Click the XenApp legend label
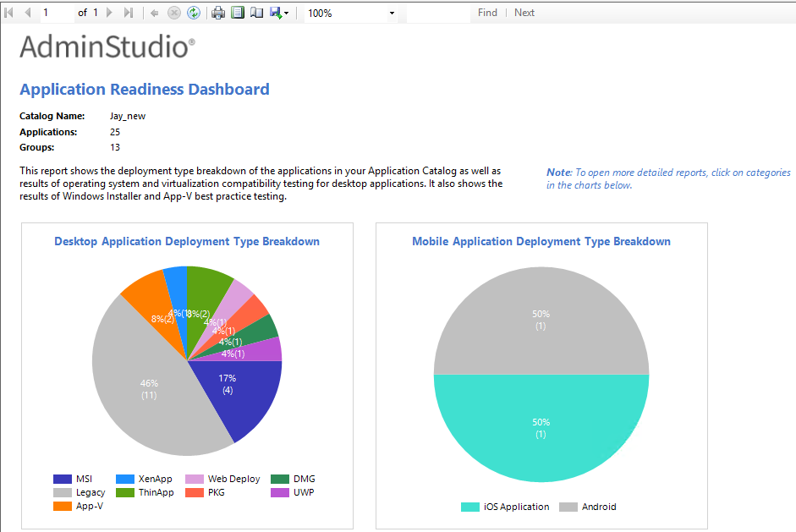The height and width of the screenshot is (532, 796). point(156,479)
